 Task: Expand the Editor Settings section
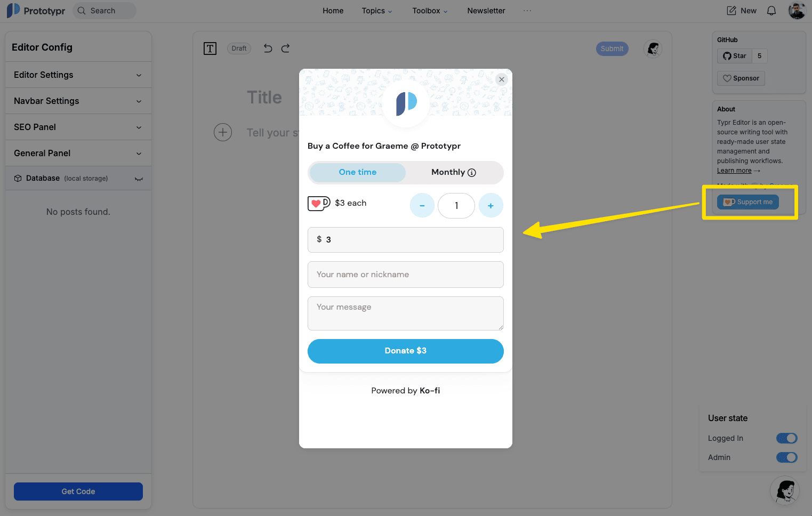(78, 75)
